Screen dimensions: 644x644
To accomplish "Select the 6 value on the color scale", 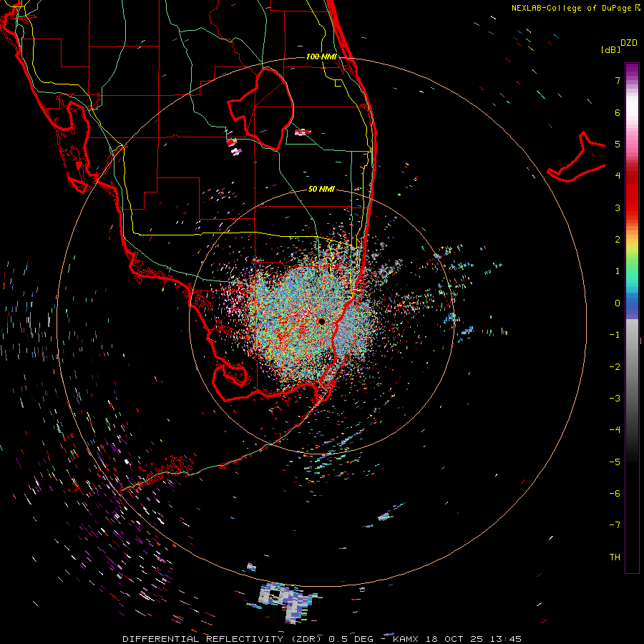I will coord(618,112).
